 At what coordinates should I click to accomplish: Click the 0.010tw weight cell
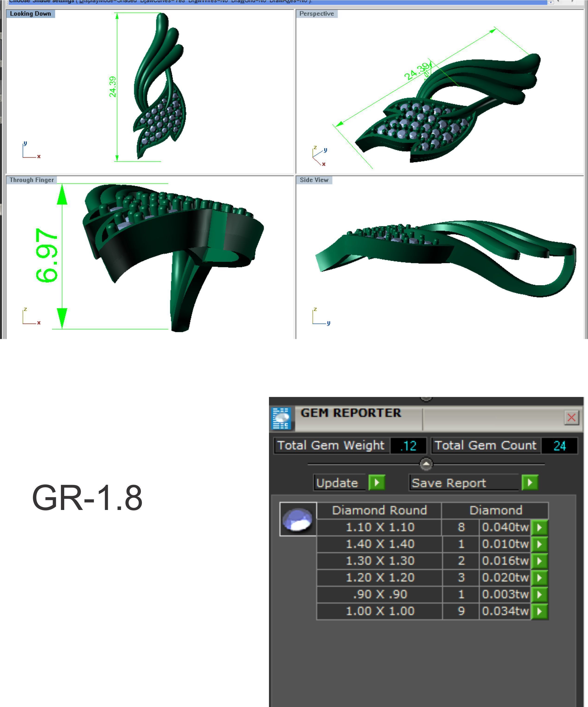pyautogui.click(x=505, y=544)
